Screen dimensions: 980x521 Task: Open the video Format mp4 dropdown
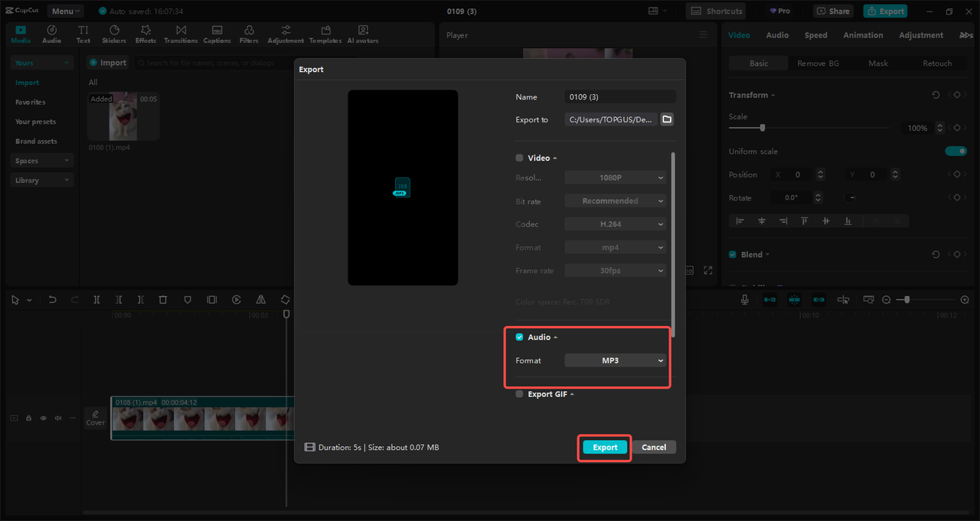(616, 247)
